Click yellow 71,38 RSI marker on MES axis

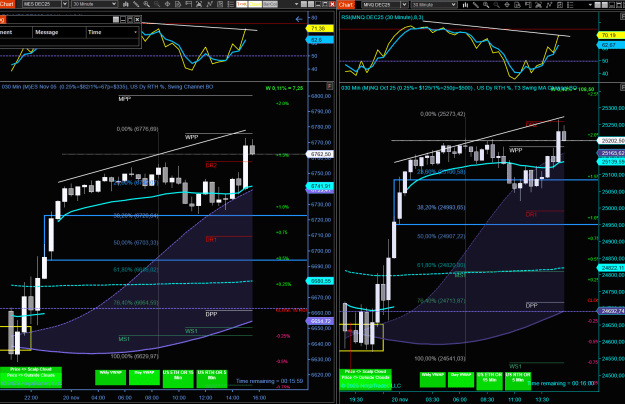click(319, 29)
